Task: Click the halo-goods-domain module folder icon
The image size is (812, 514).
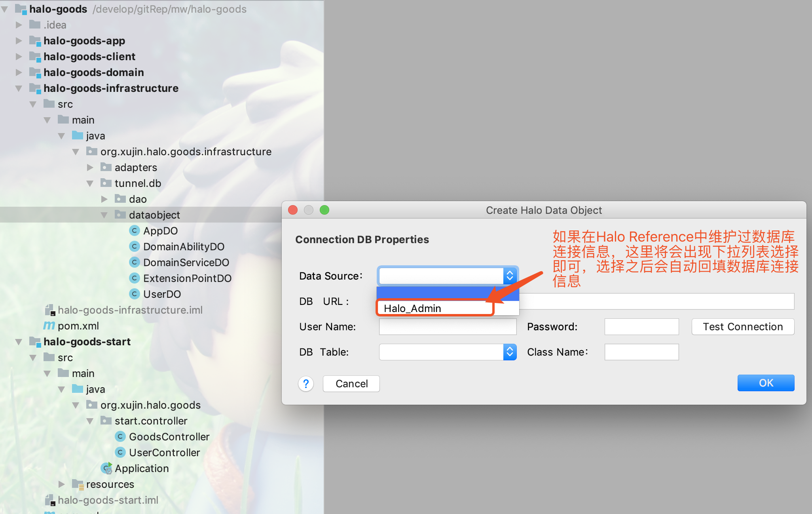Action: (x=35, y=72)
